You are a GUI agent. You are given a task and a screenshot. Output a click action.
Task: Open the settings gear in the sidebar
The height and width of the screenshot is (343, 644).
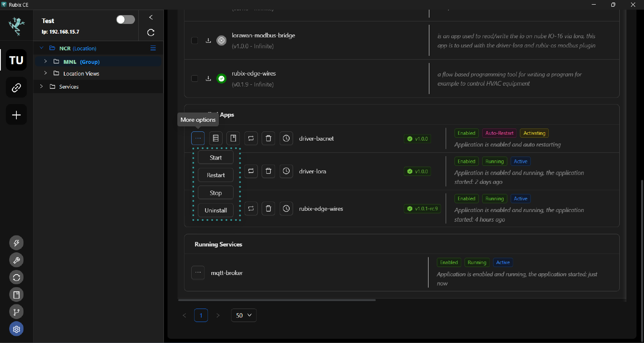point(16,329)
